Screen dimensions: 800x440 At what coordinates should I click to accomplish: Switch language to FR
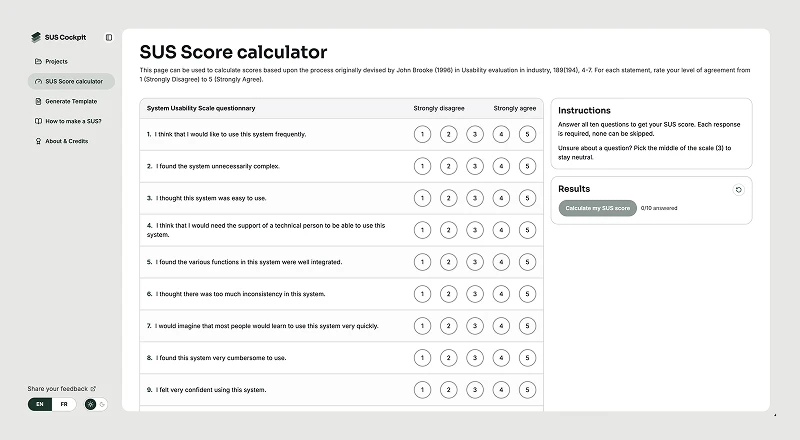click(64, 404)
